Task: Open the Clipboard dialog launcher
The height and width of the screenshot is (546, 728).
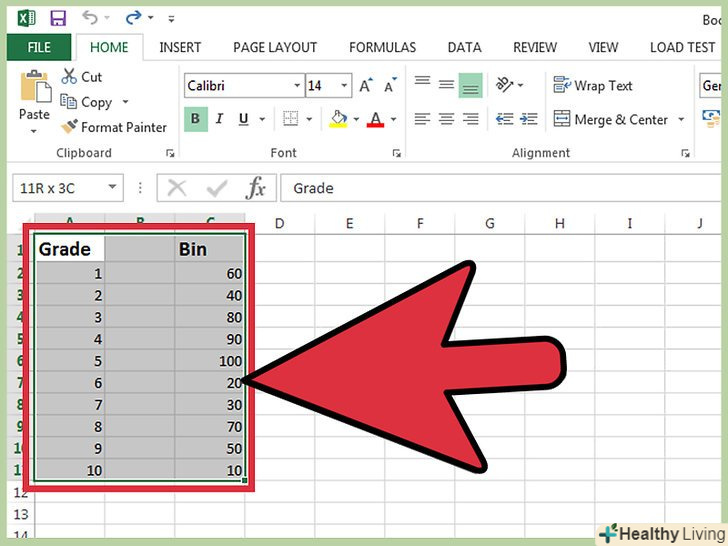Action: (x=170, y=153)
